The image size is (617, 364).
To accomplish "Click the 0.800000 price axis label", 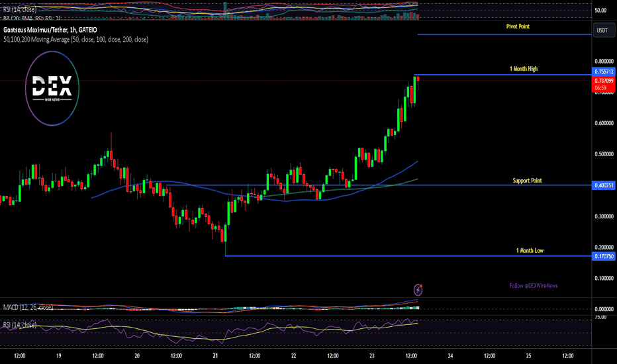I will [x=604, y=62].
